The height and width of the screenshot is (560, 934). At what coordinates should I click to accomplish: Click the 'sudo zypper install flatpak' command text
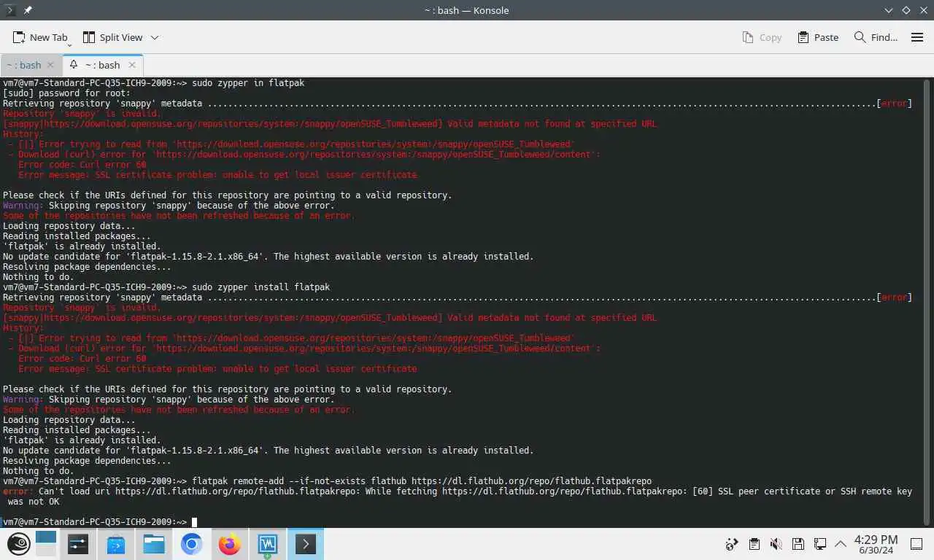[x=260, y=287]
